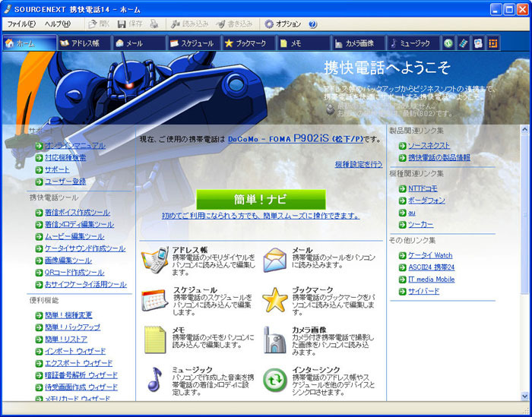Open the ケータイ Watch link
Image resolution: width=532 pixels, height=417 pixels.
coord(430,255)
